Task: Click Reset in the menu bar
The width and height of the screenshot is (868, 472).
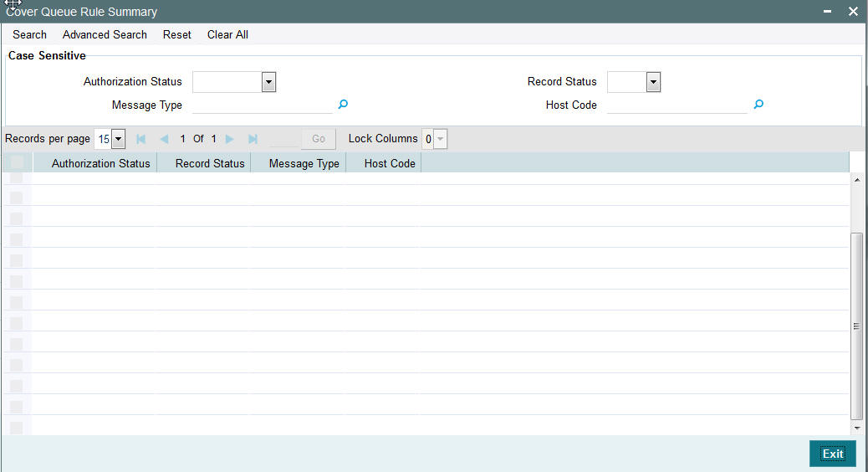Action: point(177,34)
